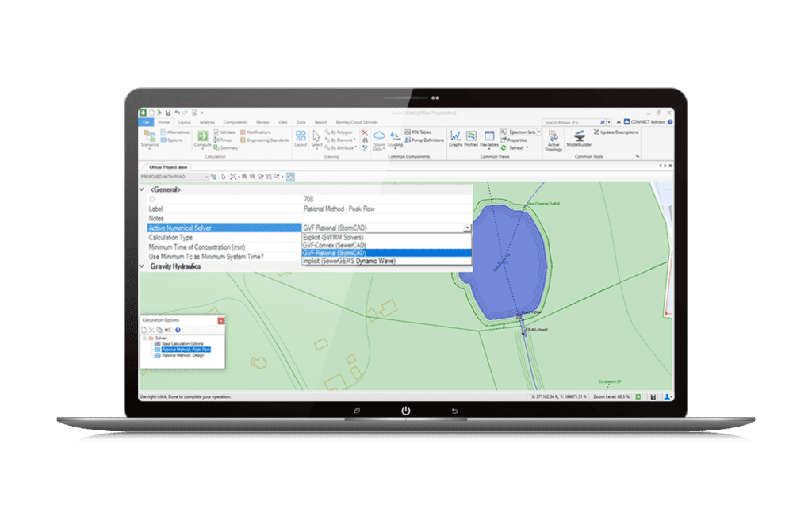
Task: Collapse the Gravity Hydraulics section
Action: click(144, 266)
